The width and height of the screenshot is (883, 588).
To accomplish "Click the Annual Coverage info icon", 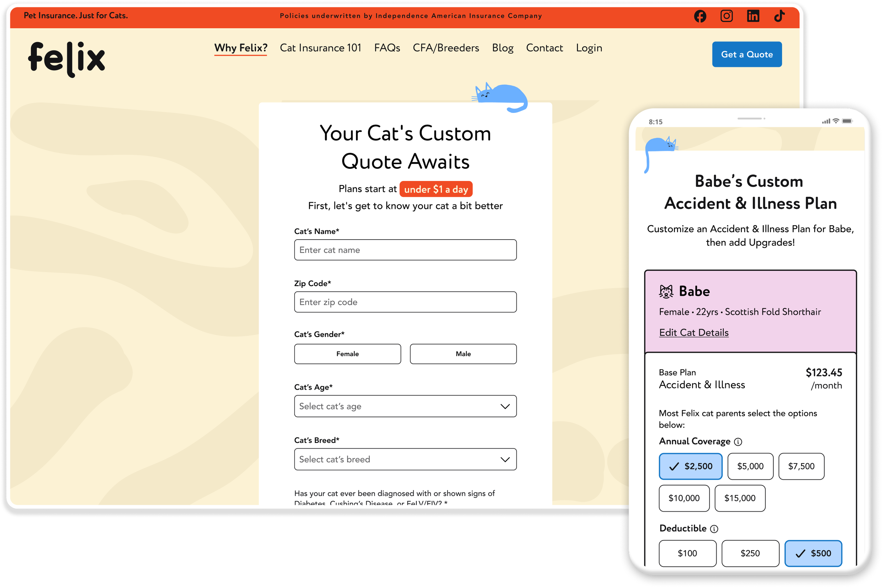I will (x=738, y=442).
